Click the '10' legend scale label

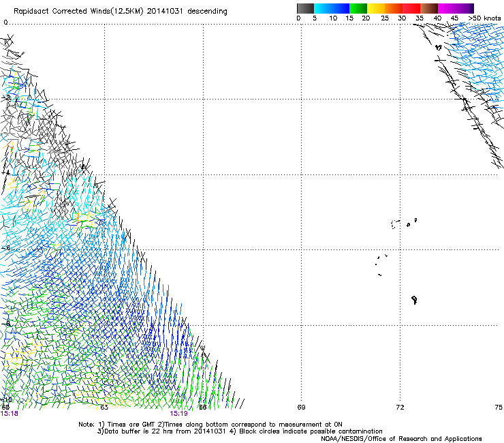point(333,18)
